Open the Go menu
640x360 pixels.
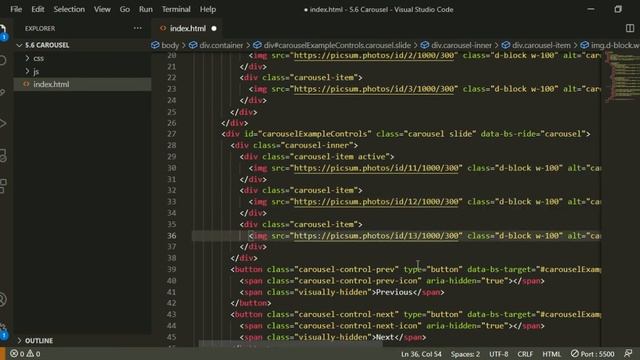pos(124,9)
